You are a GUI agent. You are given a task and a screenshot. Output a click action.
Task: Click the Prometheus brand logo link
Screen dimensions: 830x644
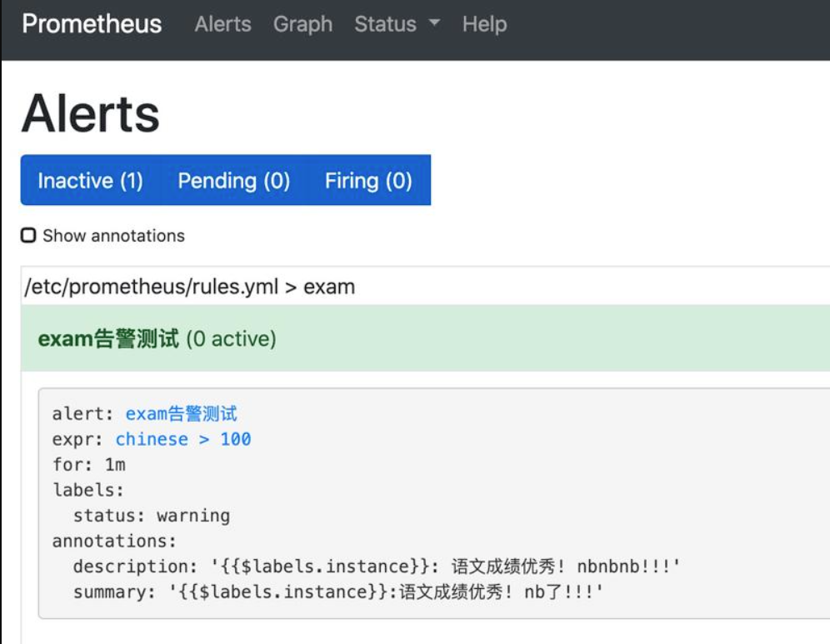tap(92, 24)
